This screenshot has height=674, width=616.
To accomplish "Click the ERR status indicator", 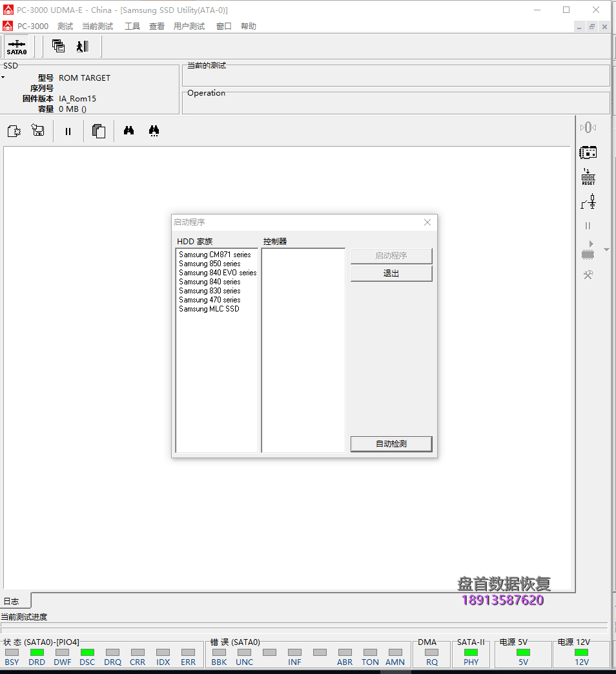I will click(x=188, y=653).
